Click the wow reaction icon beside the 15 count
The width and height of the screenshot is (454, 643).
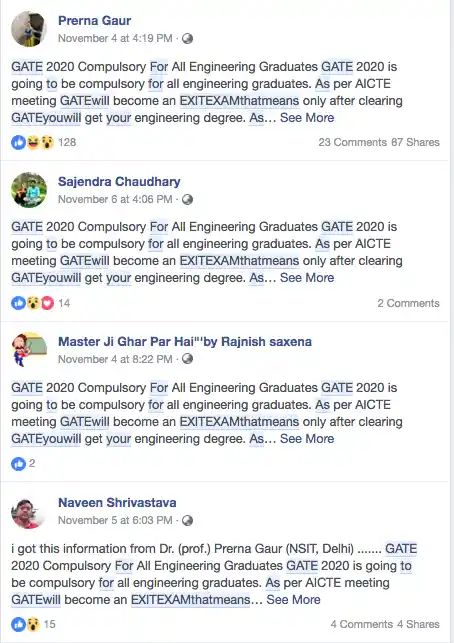[33, 624]
